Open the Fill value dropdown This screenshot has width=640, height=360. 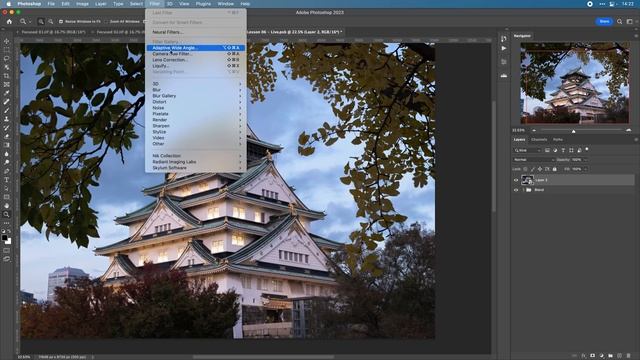click(x=585, y=169)
